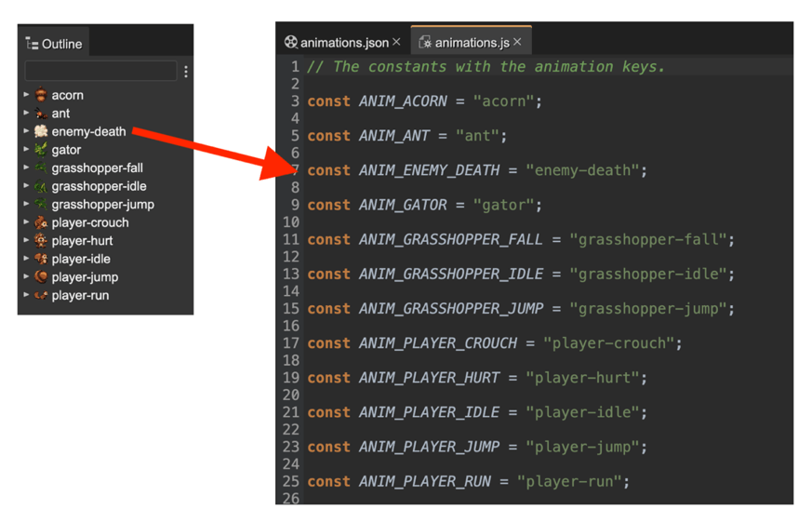Switch to the animations.json tab
Image resolution: width=812 pixels, height=523 pixels.
[x=344, y=42]
